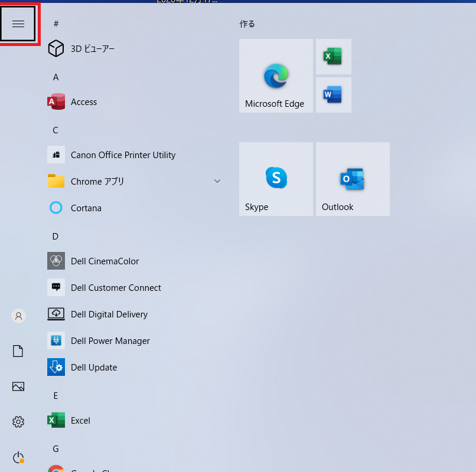Launch Access from the app list
This screenshot has width=476, height=472.
(x=83, y=102)
